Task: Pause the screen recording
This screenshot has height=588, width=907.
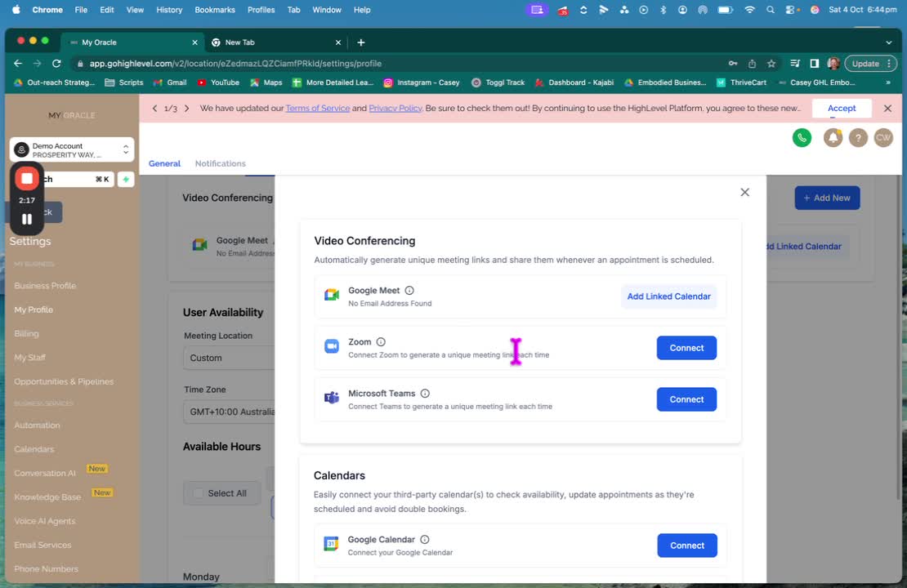Action: click(x=27, y=219)
